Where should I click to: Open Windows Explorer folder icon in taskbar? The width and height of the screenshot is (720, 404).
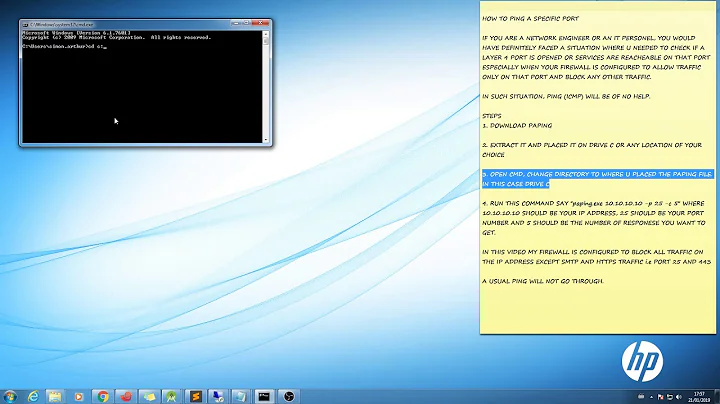click(55, 396)
